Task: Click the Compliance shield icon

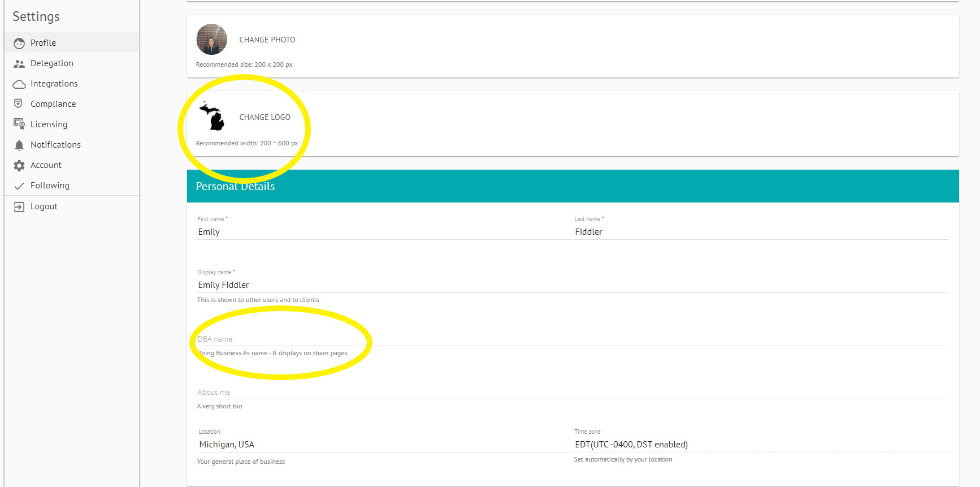Action: point(19,104)
